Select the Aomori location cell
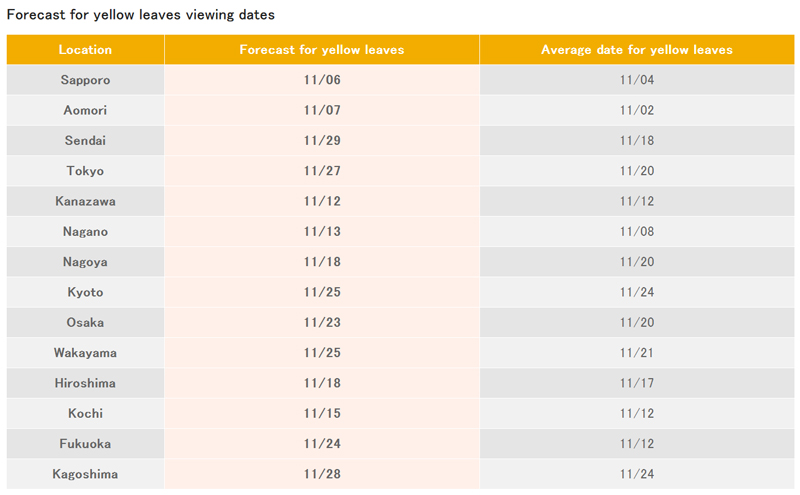This screenshot has height=495, width=800. pos(85,110)
